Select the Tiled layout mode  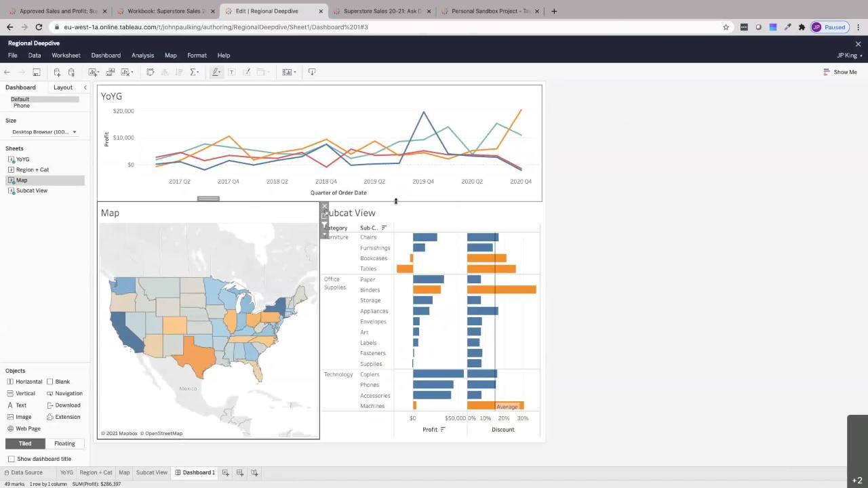point(25,443)
